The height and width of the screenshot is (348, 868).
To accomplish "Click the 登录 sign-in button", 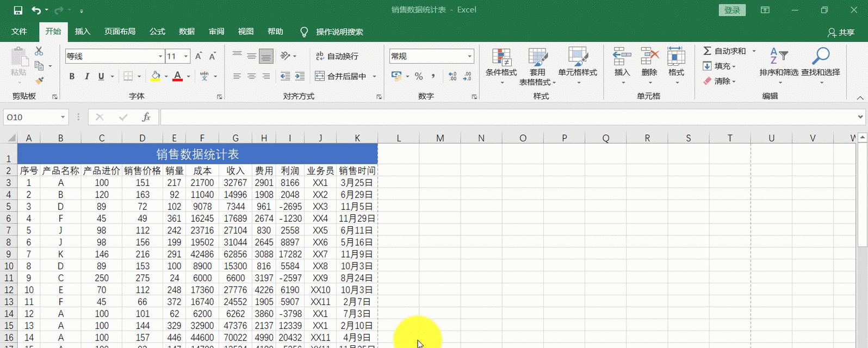I will click(x=732, y=10).
